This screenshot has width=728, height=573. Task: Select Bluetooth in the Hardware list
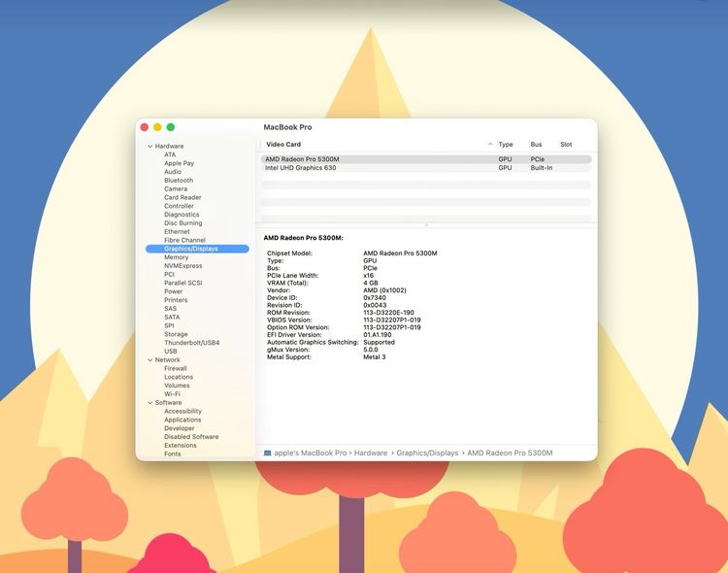(x=179, y=181)
